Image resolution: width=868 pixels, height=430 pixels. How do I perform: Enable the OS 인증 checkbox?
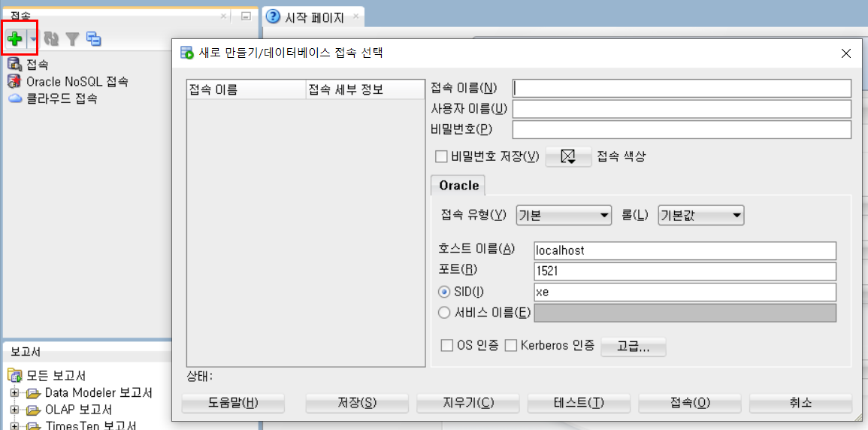coord(446,347)
